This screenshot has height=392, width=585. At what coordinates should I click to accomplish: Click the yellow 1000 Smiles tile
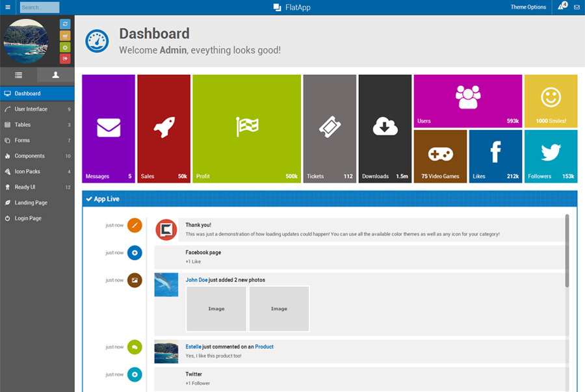pos(551,101)
